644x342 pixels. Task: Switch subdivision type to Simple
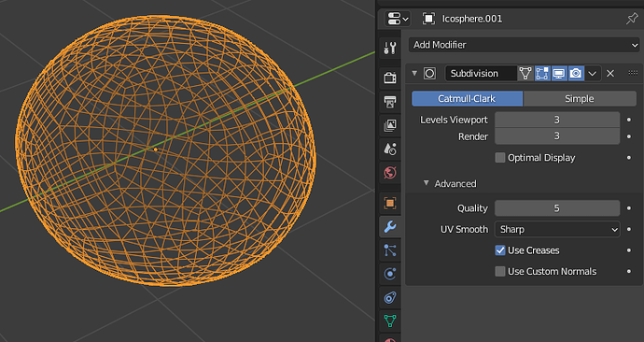click(x=580, y=99)
